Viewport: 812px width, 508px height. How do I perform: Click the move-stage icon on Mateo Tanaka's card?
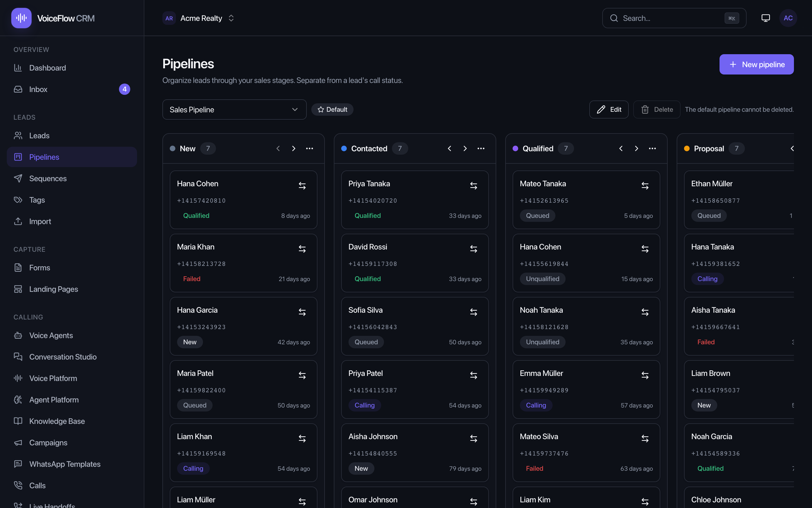[645, 185]
